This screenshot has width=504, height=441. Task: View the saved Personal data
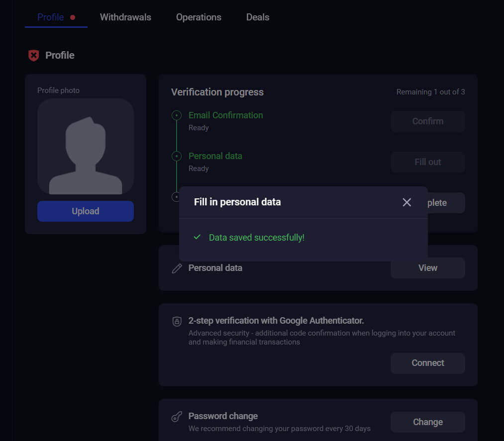427,267
